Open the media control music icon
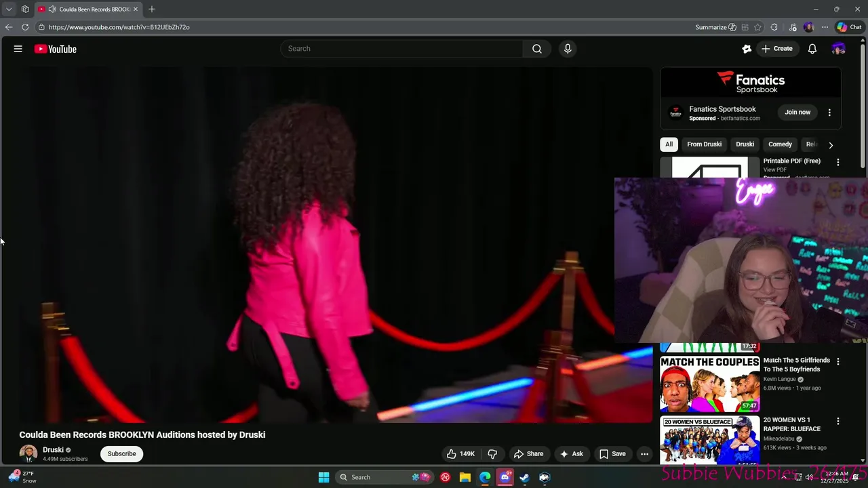 (x=793, y=27)
